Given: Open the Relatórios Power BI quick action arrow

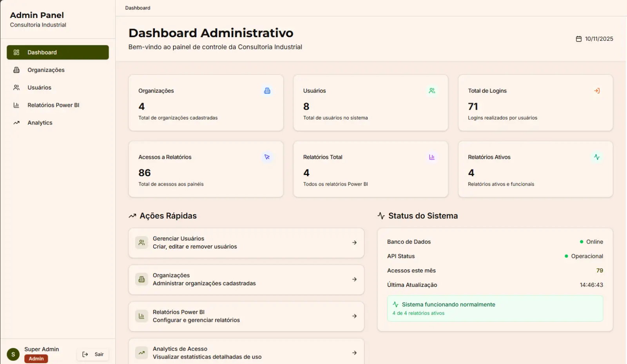Looking at the screenshot, I should pyautogui.click(x=354, y=316).
